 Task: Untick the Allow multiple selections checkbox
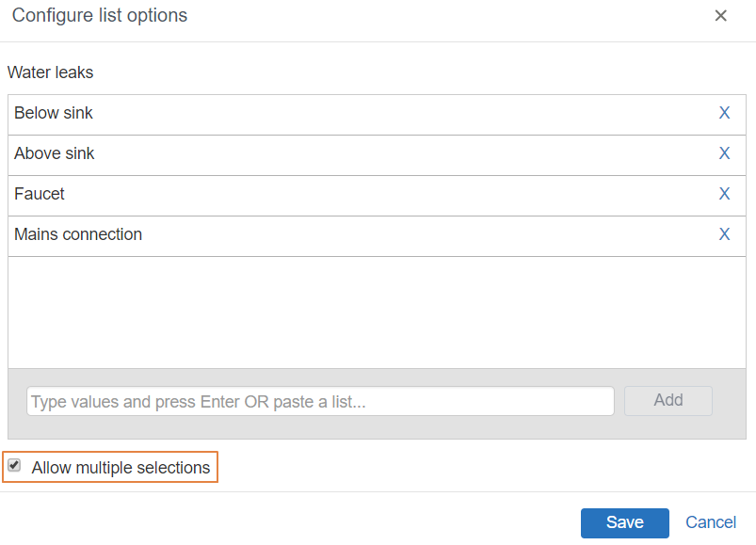pos(14,466)
